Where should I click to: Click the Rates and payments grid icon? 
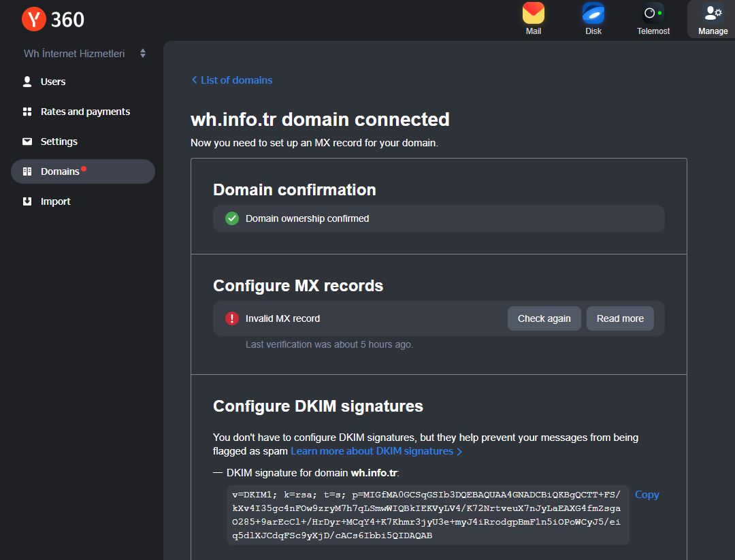pos(27,112)
